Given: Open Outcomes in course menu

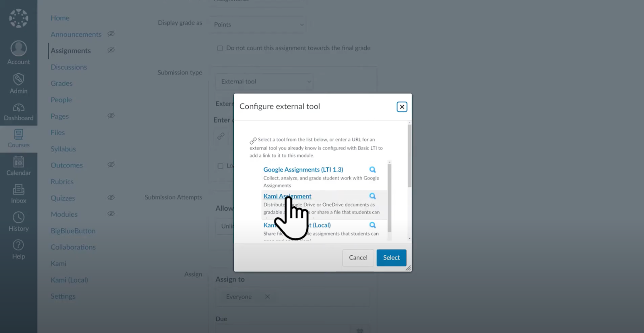Looking at the screenshot, I should [x=66, y=165].
